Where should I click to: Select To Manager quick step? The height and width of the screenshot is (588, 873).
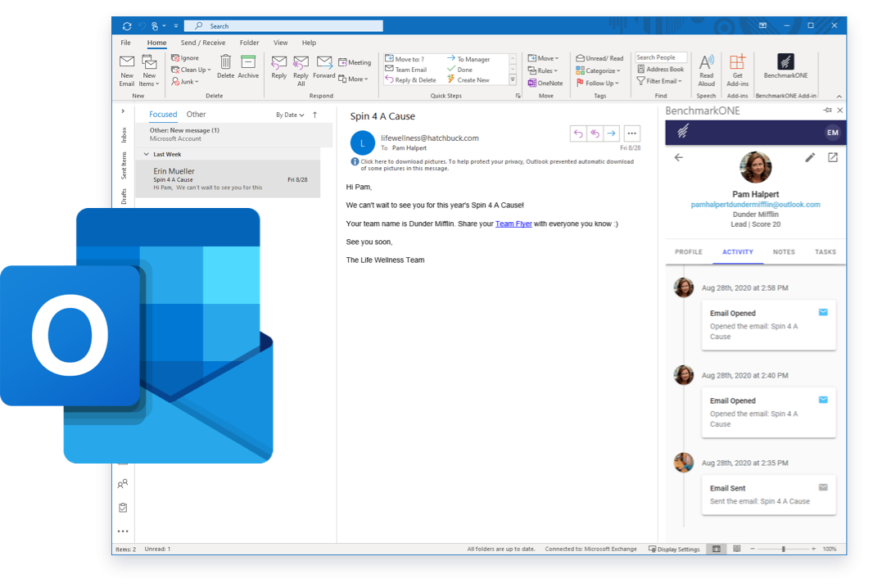tap(468, 59)
